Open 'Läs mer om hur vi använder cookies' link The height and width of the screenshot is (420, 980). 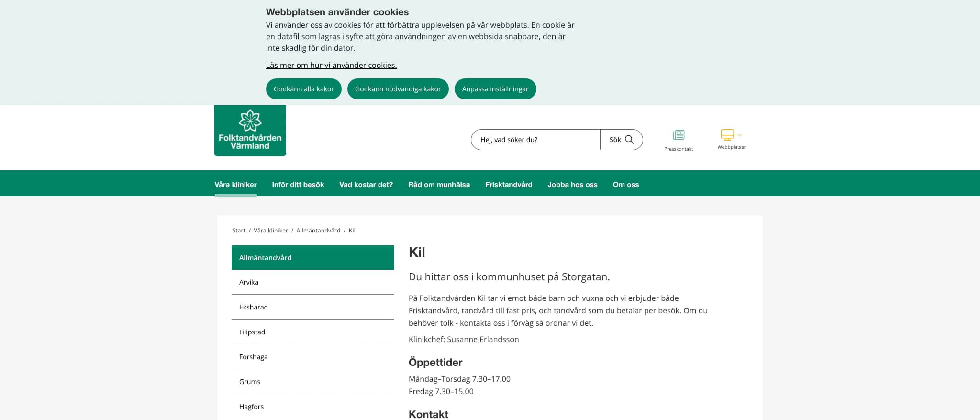tap(332, 65)
